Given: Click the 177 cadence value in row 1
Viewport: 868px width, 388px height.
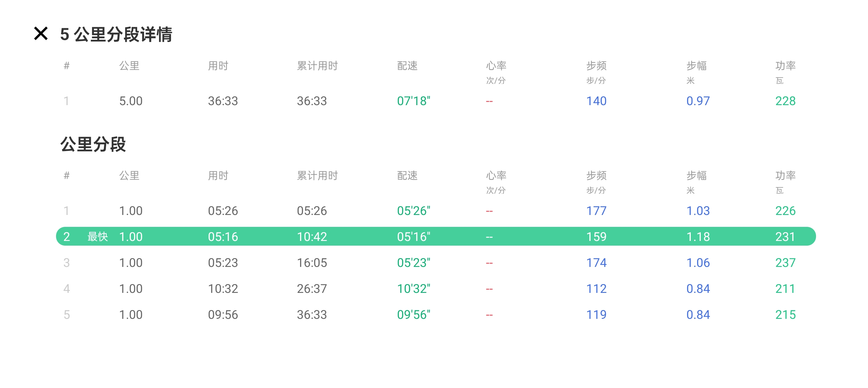Looking at the screenshot, I should (596, 211).
